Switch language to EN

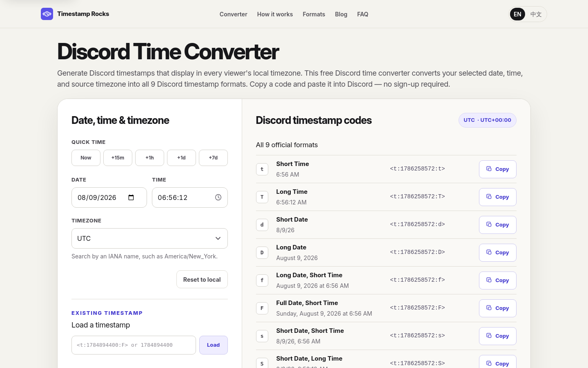tap(517, 14)
